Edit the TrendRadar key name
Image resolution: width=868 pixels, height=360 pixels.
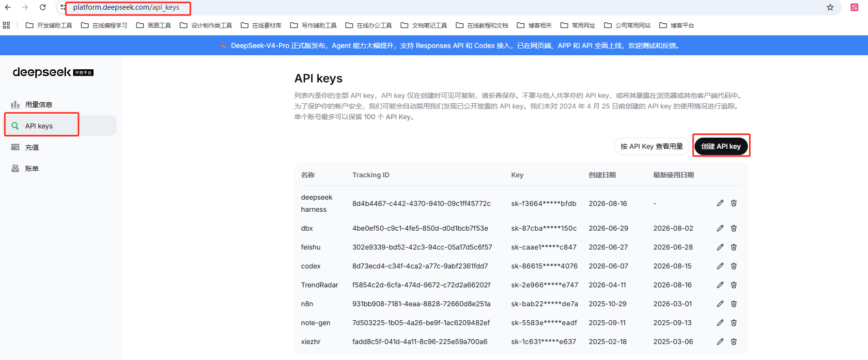pos(720,285)
